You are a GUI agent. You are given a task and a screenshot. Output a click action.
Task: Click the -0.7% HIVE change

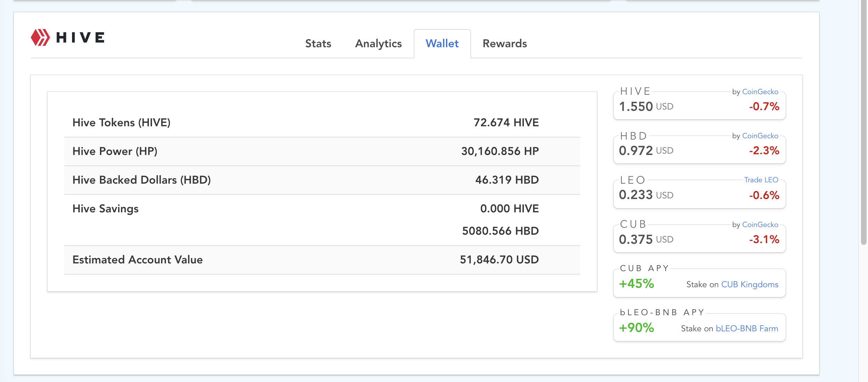point(764,106)
